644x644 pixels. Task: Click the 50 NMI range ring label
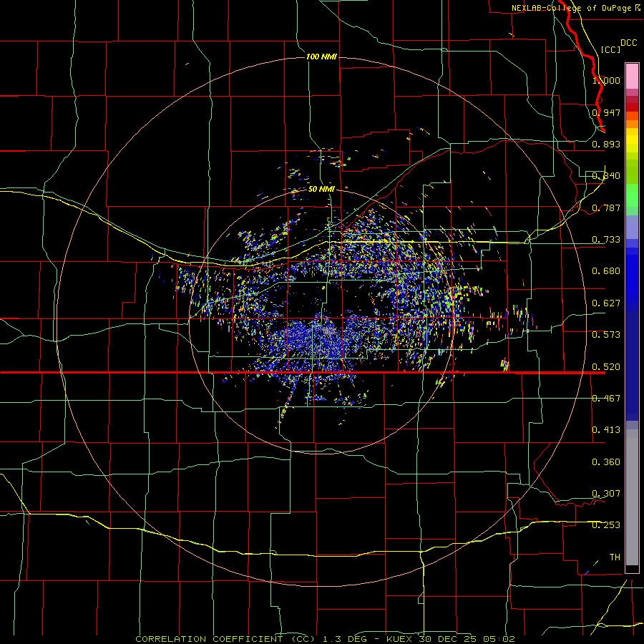[x=321, y=189]
